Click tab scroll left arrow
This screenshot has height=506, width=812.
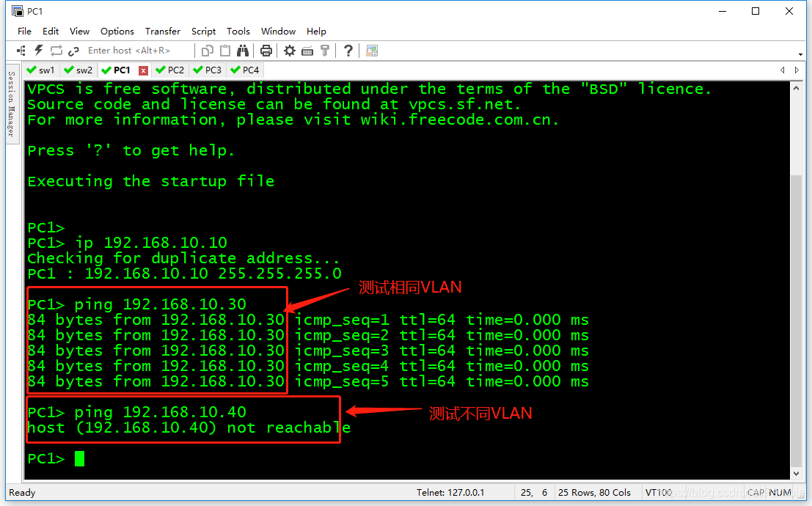[783, 70]
